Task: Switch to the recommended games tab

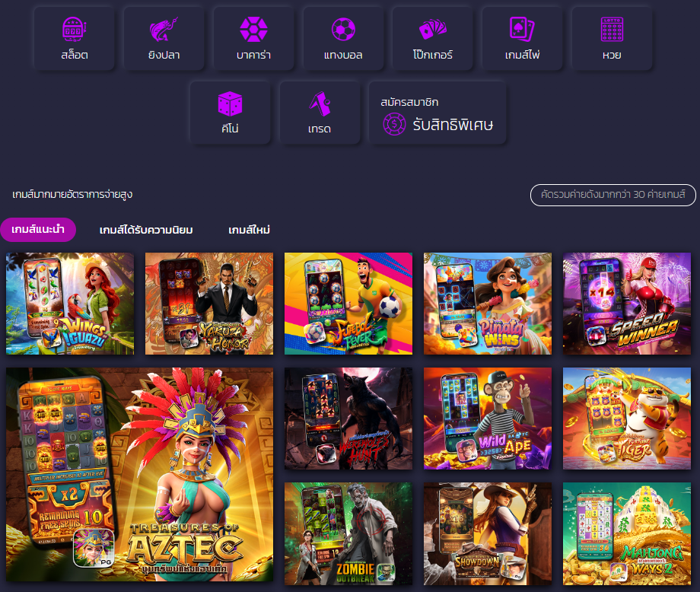Action: pyautogui.click(x=38, y=230)
